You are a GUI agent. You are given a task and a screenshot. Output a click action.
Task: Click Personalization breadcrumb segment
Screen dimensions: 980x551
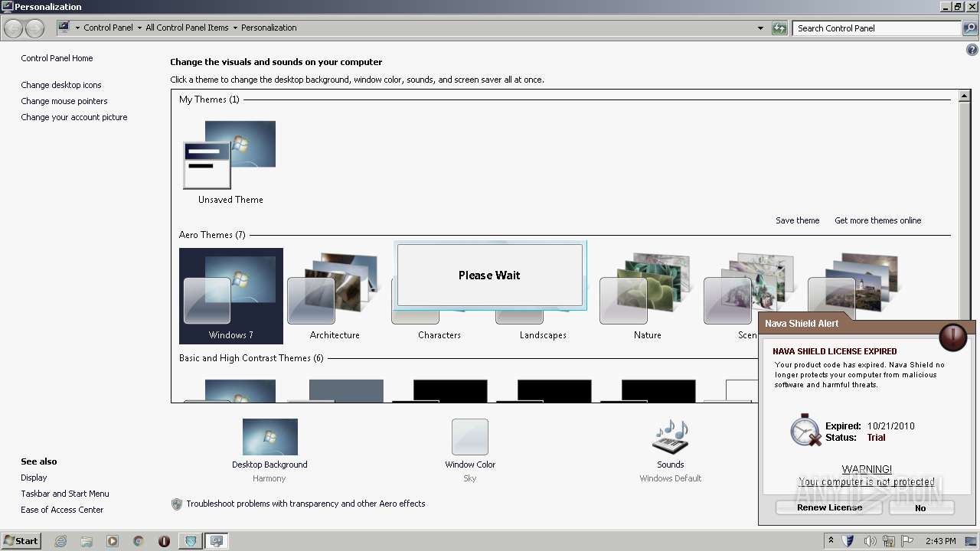coord(269,28)
